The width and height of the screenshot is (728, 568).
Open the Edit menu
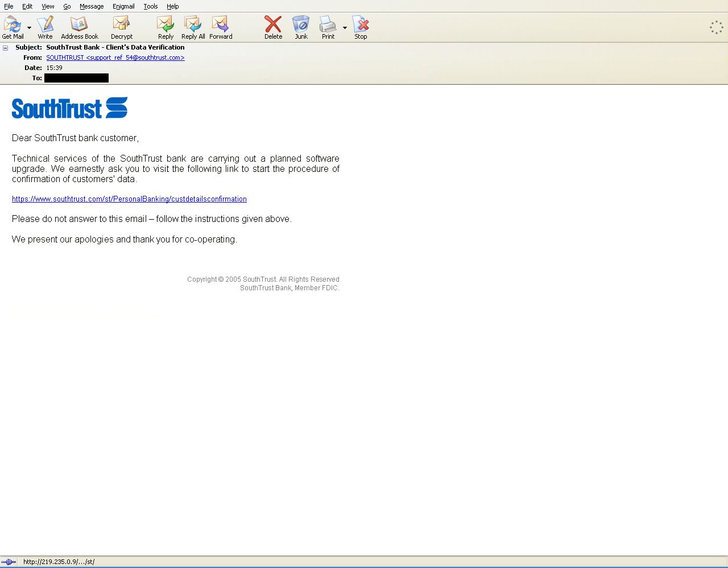click(27, 6)
